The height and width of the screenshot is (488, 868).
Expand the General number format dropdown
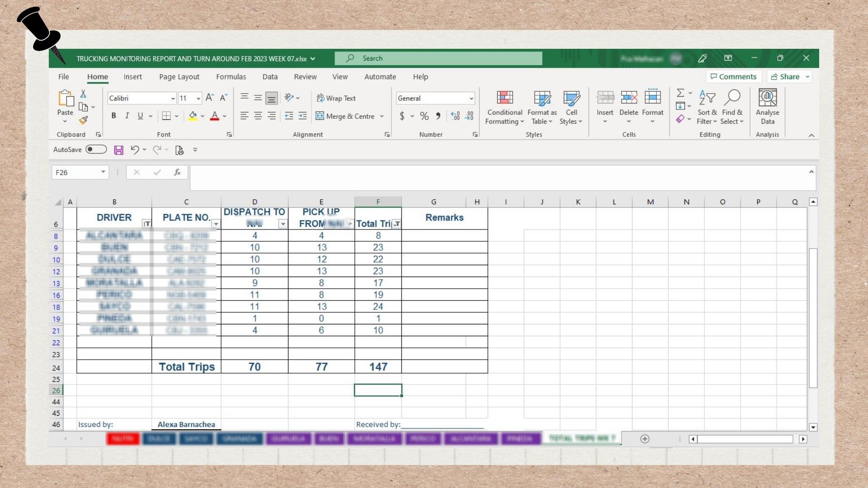pos(471,99)
